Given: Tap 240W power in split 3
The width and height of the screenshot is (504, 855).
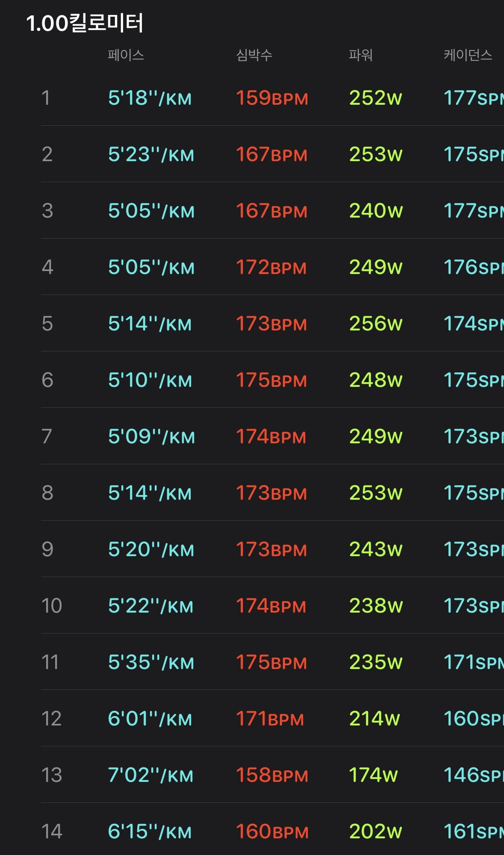Looking at the screenshot, I should (376, 211).
